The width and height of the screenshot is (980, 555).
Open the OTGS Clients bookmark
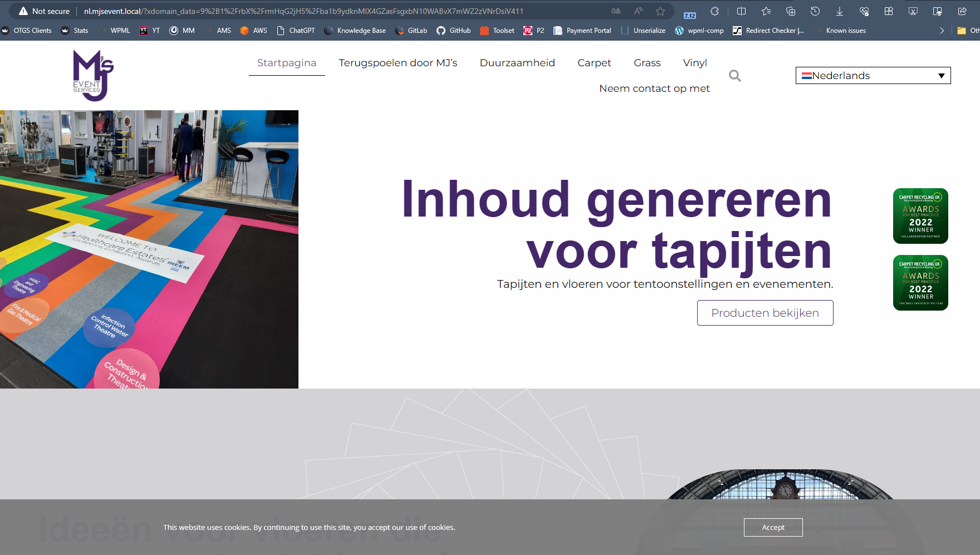27,31
